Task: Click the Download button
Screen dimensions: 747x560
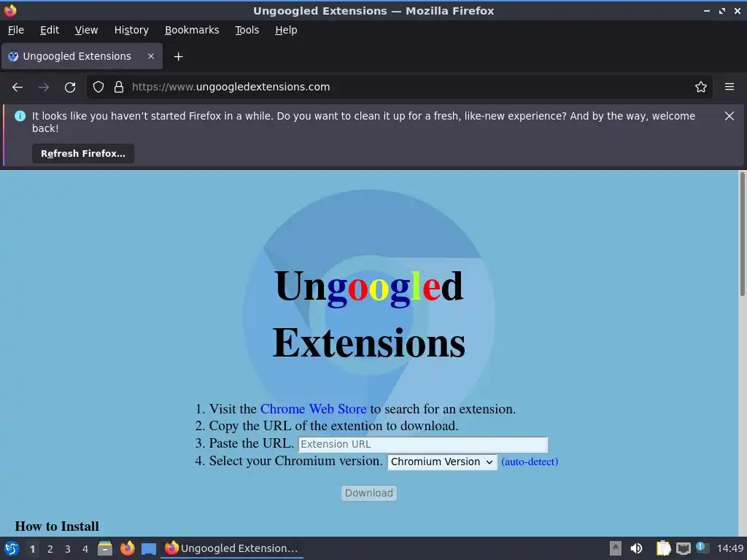Action: (368, 493)
